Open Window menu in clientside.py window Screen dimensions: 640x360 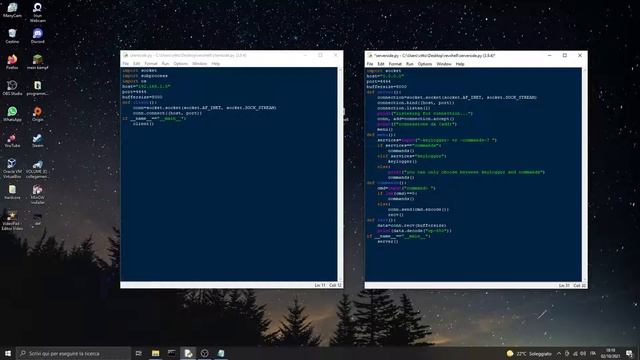[200, 64]
